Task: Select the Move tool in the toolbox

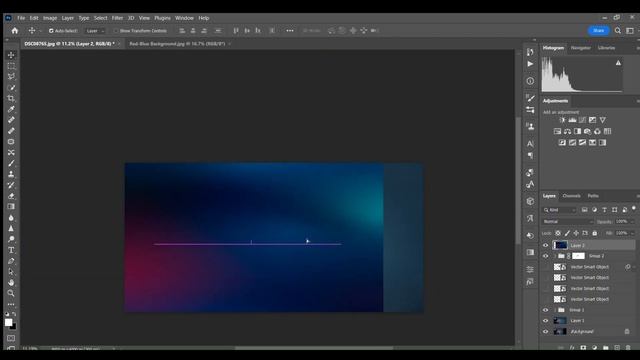Action: (11, 55)
